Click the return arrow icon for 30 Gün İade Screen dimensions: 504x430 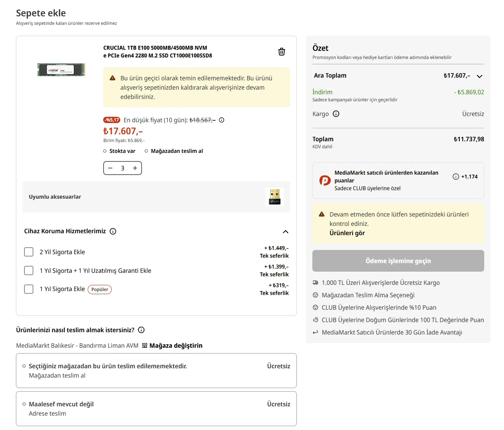[x=315, y=332]
